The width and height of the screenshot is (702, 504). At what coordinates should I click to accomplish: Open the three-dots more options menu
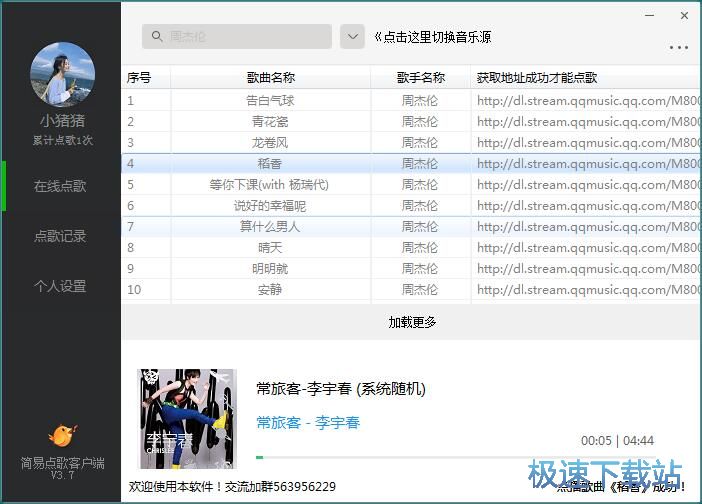pos(679,47)
